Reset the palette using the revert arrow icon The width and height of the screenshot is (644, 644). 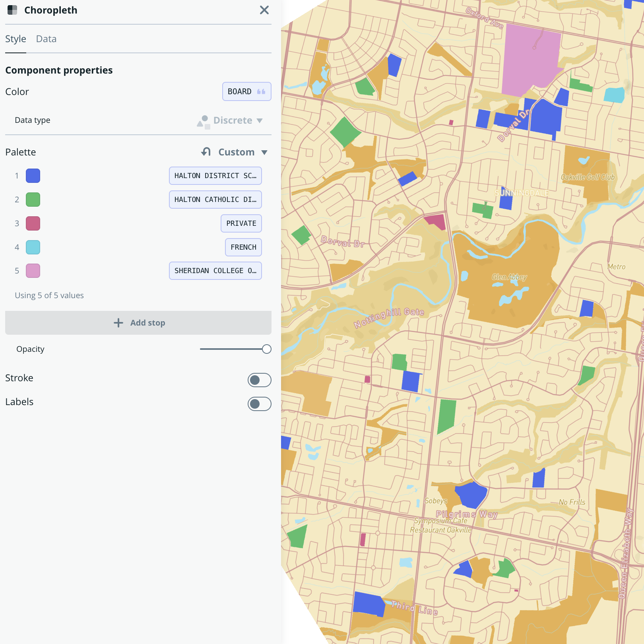[x=206, y=151]
